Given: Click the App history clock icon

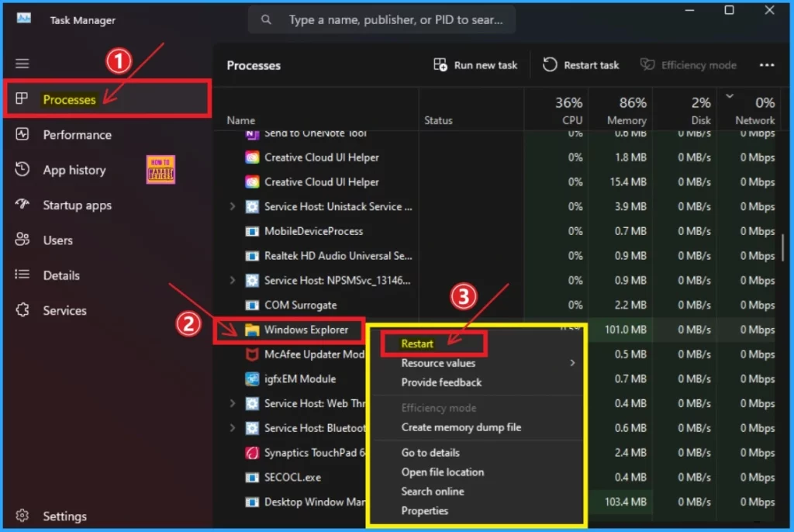Looking at the screenshot, I should click(x=22, y=169).
